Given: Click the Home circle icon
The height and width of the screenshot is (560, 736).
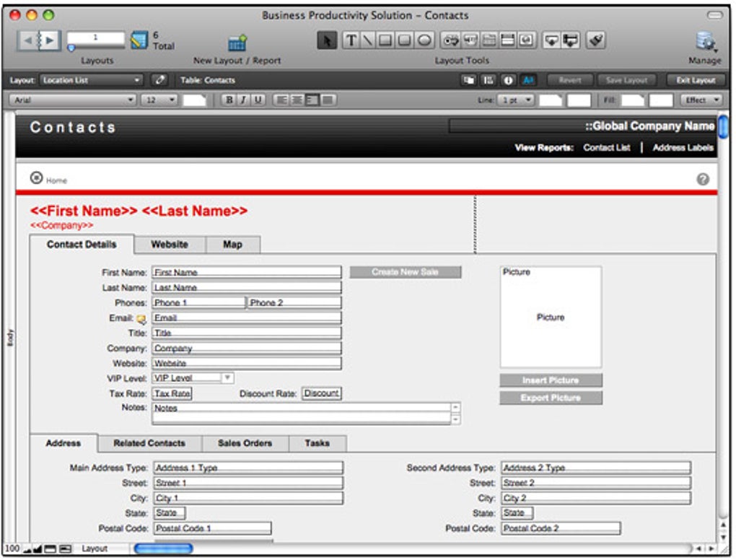Looking at the screenshot, I should click(x=36, y=178).
